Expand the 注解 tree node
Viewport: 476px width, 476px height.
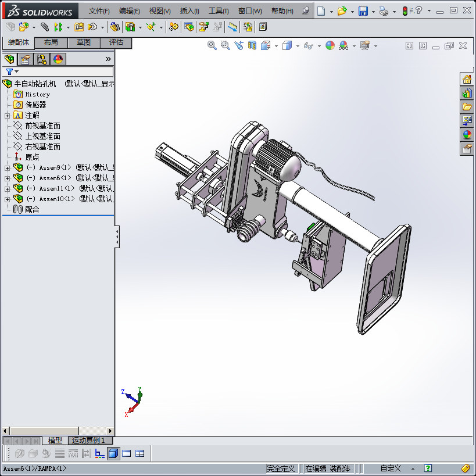8,116
